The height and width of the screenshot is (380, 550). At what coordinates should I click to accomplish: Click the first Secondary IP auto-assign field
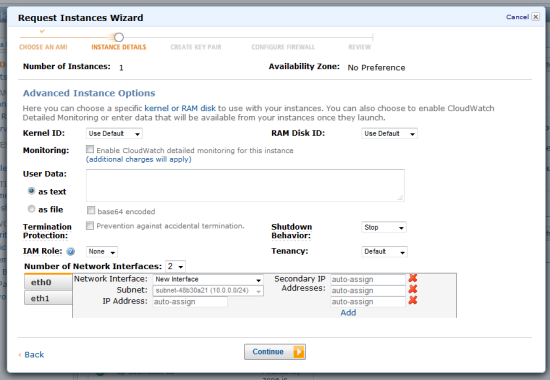click(x=368, y=280)
